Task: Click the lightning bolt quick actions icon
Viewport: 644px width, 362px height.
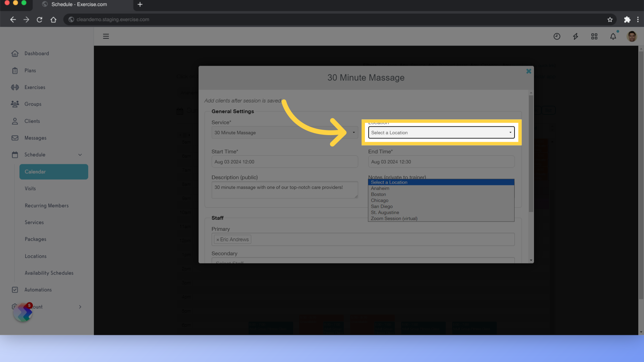Action: coord(576,36)
